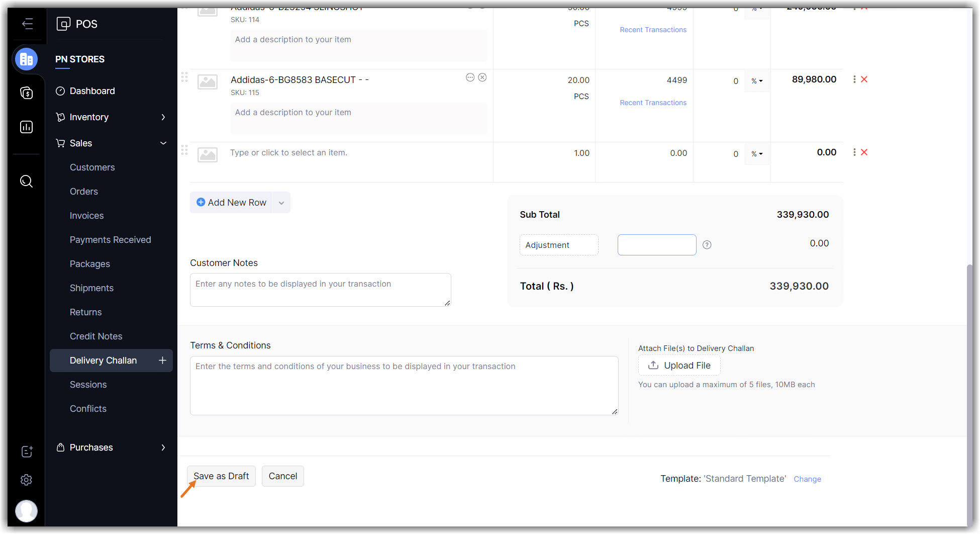
Task: Collapse the sidebar with the back arrow icon
Action: (27, 24)
